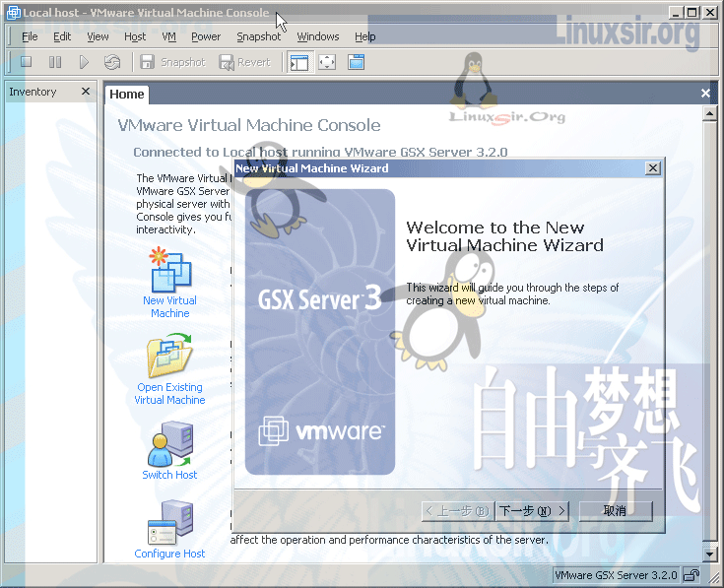Click the Configure Host link text
The image size is (724, 588).
[169, 554]
